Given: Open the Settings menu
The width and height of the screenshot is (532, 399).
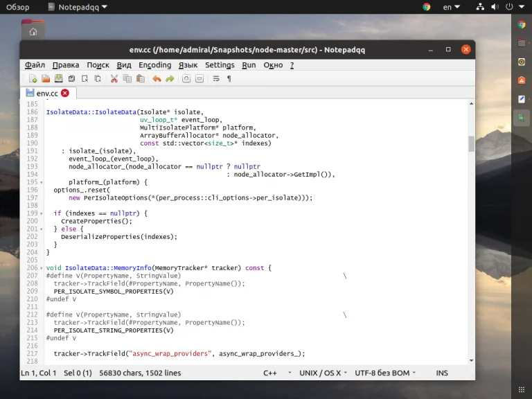Looking at the screenshot, I should (x=220, y=65).
